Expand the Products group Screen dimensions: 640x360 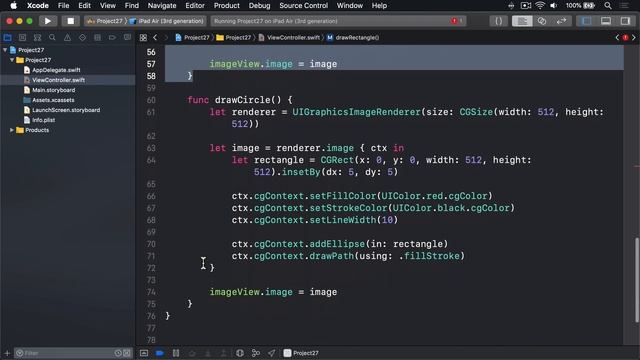12,130
